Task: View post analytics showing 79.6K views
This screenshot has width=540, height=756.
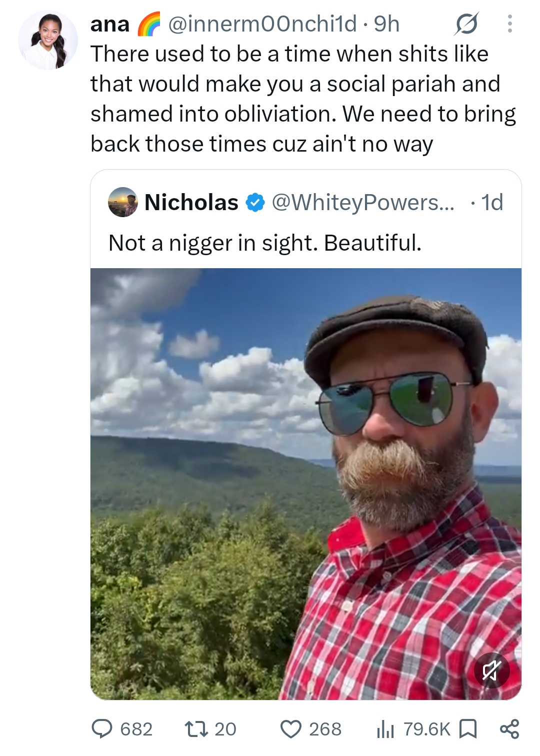Action: (413, 729)
